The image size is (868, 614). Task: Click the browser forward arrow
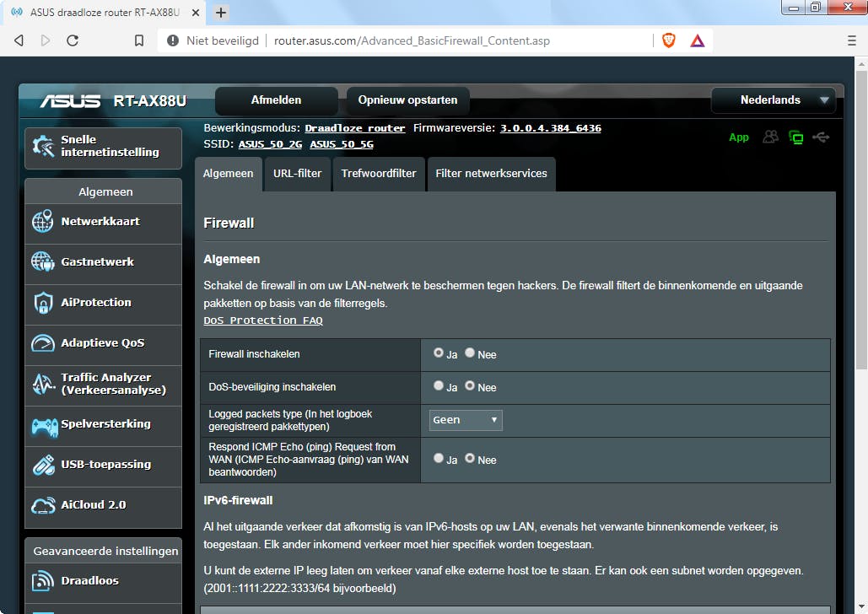(x=46, y=40)
